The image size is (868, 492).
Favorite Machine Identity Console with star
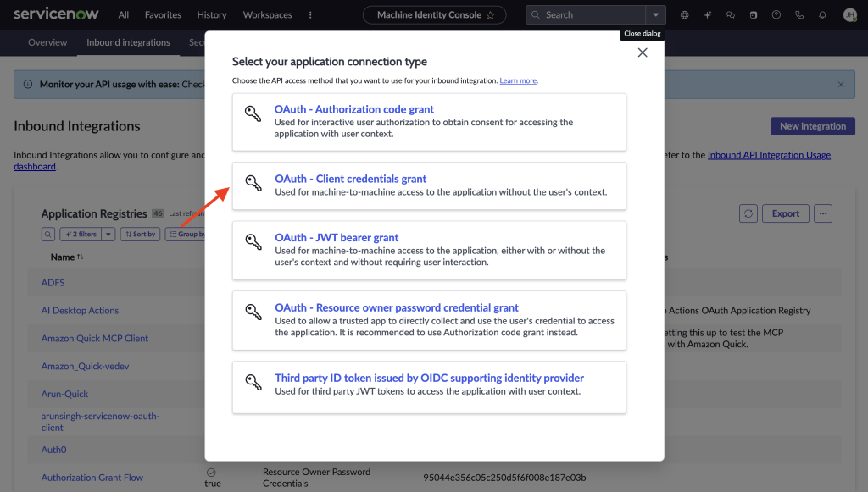(490, 15)
